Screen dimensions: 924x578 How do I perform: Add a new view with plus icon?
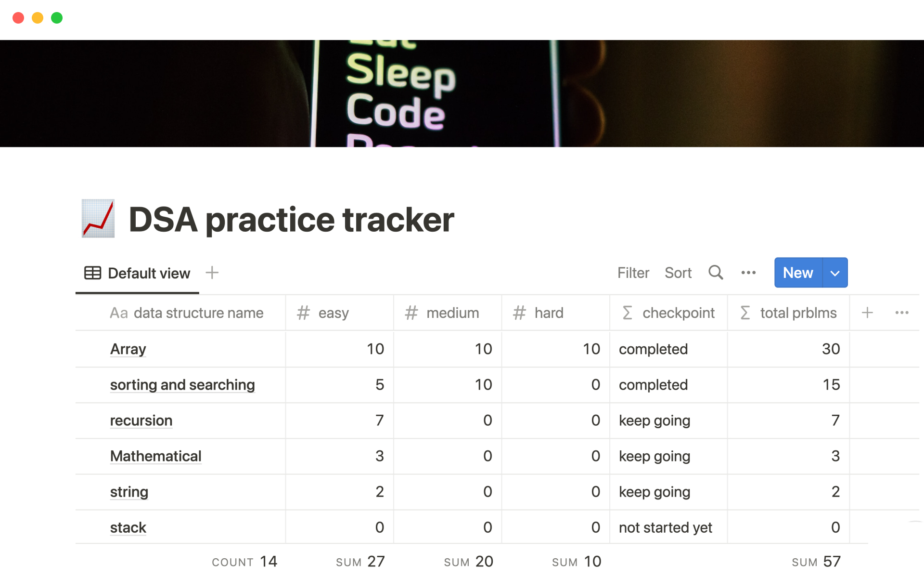(x=212, y=273)
